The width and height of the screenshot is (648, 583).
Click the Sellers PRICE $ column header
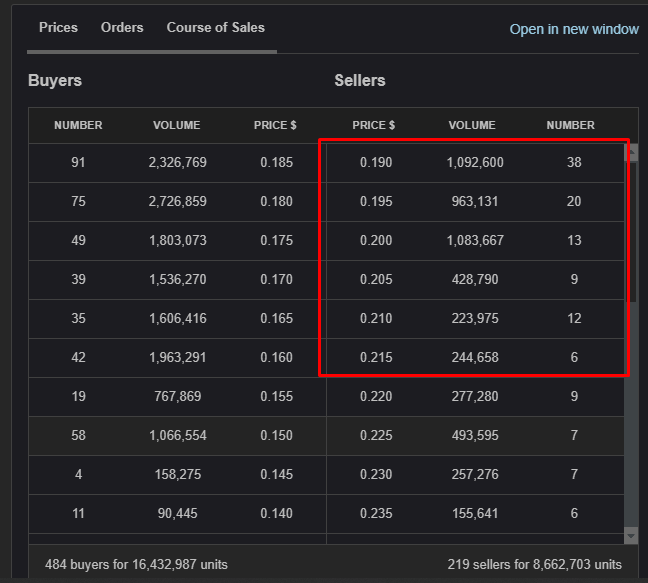374,125
